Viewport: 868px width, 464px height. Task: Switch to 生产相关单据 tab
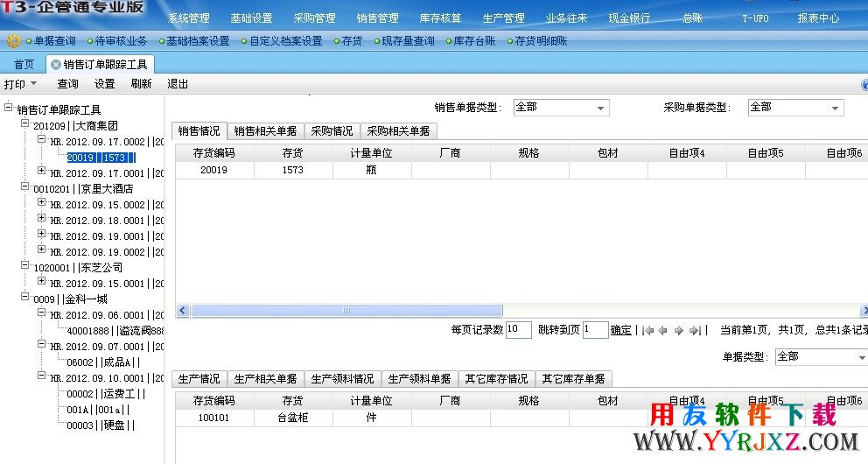(266, 379)
